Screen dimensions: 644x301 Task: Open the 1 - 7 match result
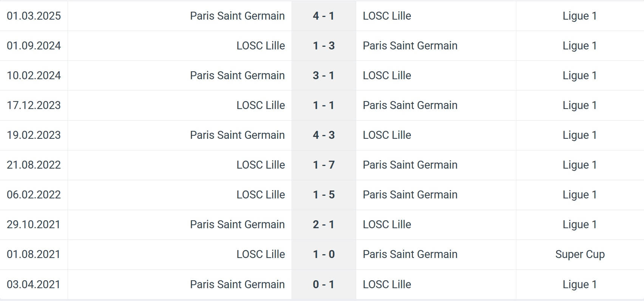(x=323, y=165)
